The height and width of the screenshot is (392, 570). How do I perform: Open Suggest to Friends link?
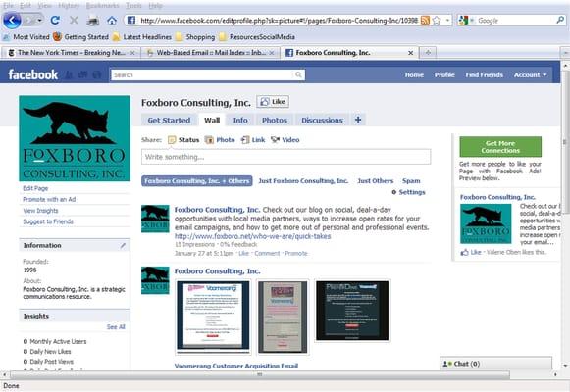point(48,221)
